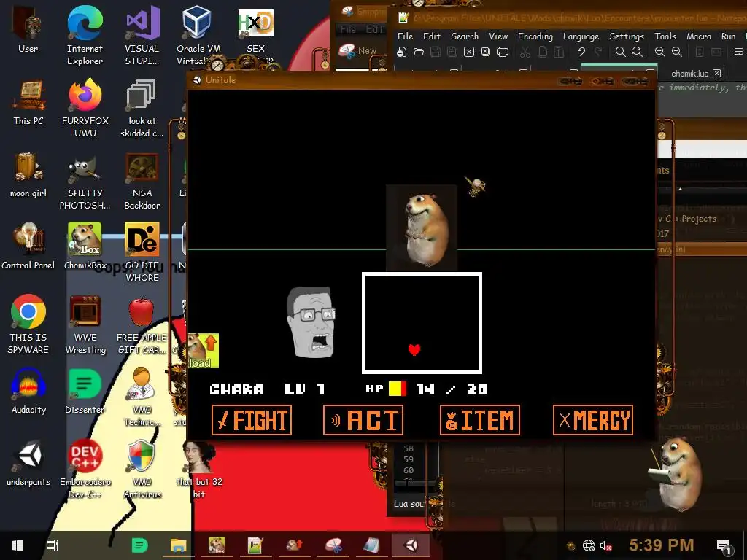Click the File Explorer taskbar icon
This screenshot has height=560, width=747.
click(x=178, y=545)
